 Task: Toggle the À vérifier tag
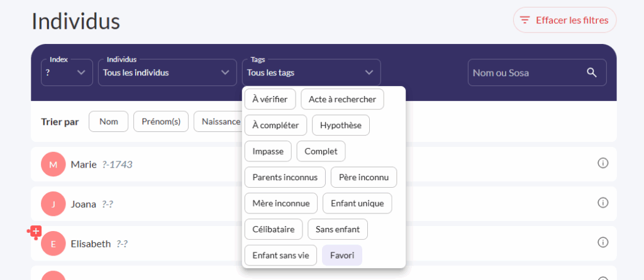click(270, 99)
